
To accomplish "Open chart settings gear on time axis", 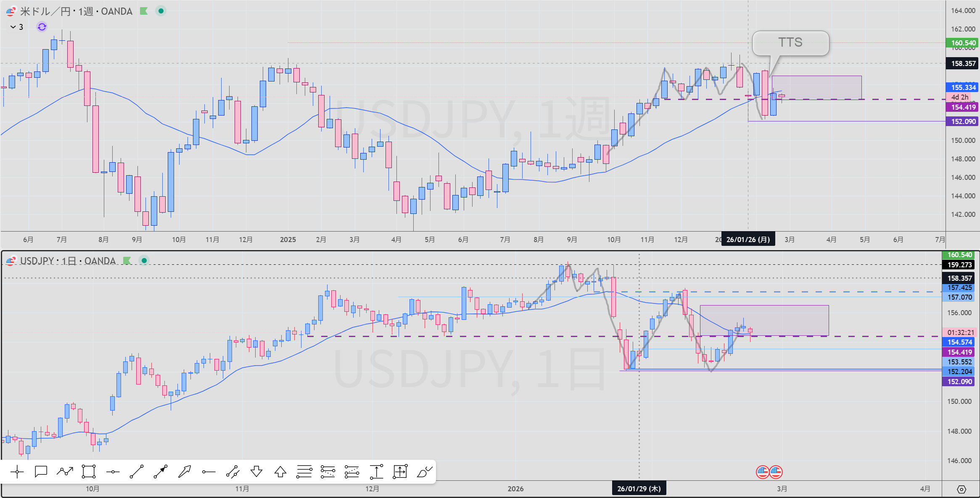I will pyautogui.click(x=961, y=489).
